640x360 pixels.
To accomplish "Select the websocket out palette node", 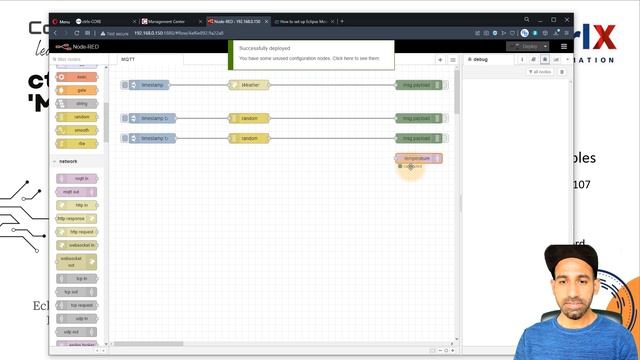I will [x=76, y=262].
